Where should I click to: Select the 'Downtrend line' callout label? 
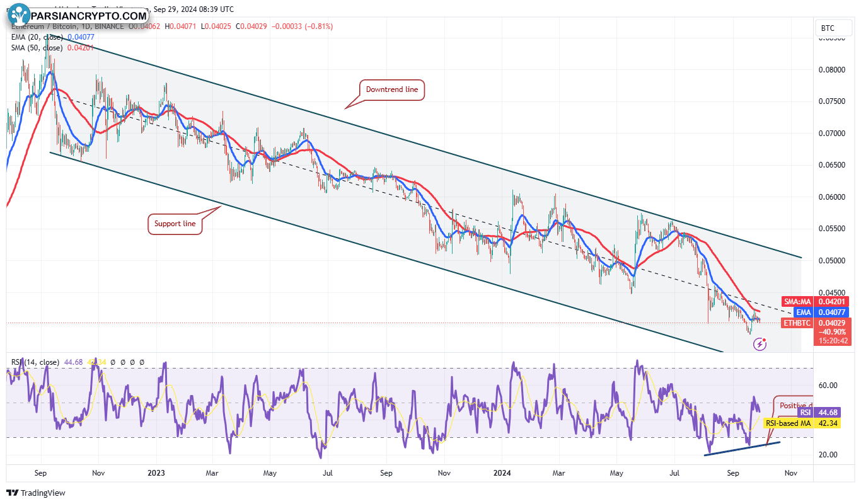pyautogui.click(x=391, y=90)
